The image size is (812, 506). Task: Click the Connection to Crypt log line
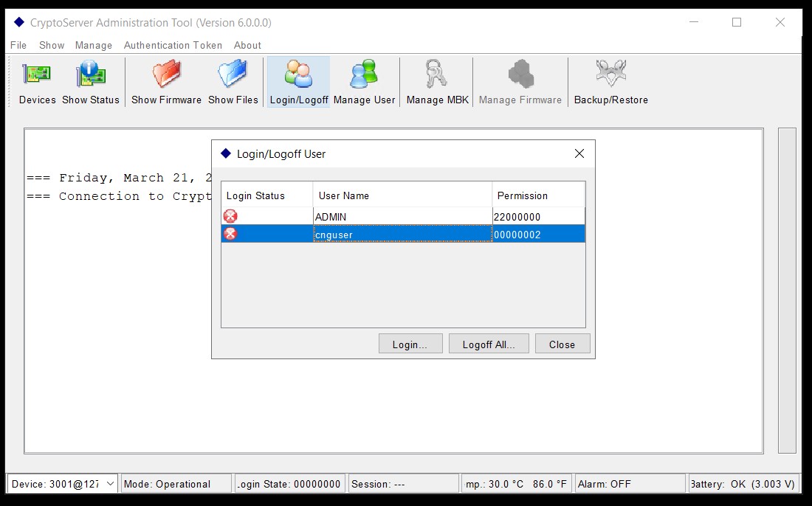point(120,196)
